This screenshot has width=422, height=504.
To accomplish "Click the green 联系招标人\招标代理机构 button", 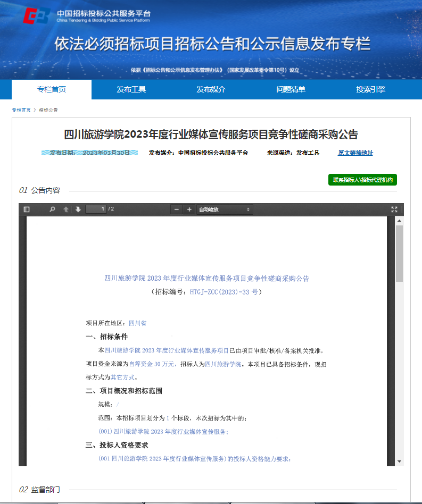I will [x=362, y=180].
